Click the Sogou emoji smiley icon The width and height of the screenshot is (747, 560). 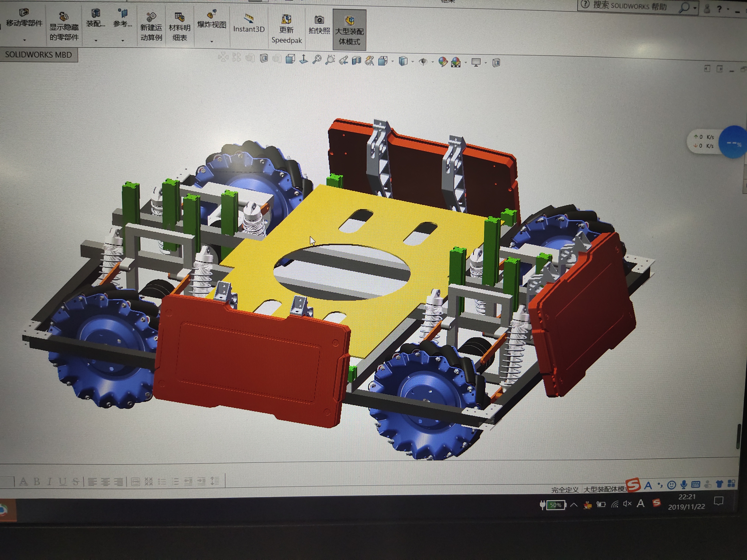click(x=672, y=485)
